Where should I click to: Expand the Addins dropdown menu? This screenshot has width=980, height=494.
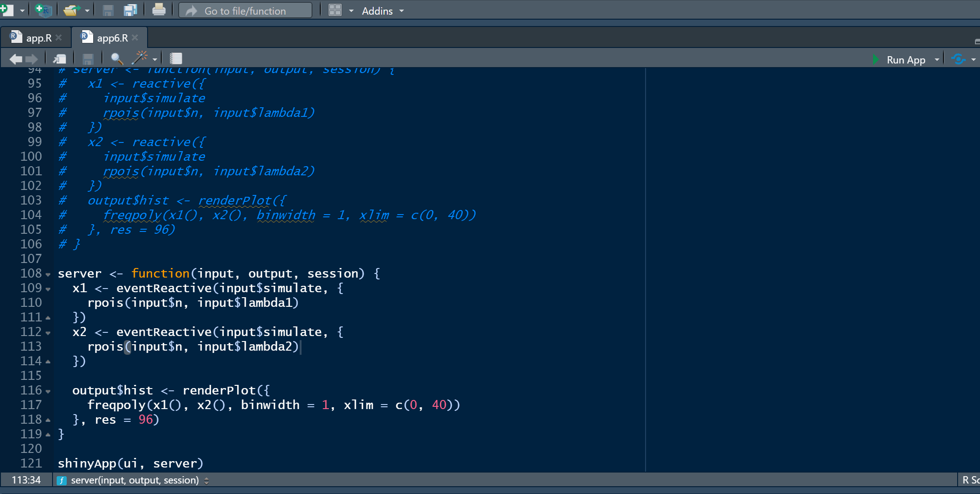[383, 11]
